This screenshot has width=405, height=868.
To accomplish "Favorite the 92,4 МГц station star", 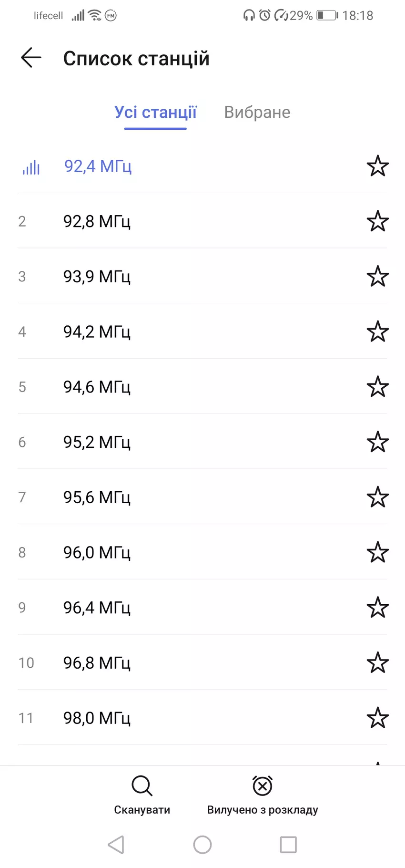I will (x=377, y=166).
